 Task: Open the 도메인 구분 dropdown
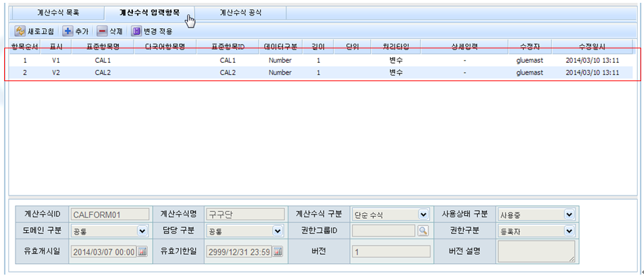[143, 231]
